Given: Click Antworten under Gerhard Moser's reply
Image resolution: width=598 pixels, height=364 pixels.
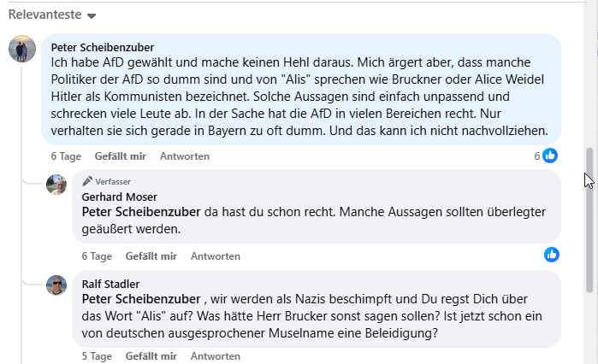Looking at the screenshot, I should [x=215, y=255].
